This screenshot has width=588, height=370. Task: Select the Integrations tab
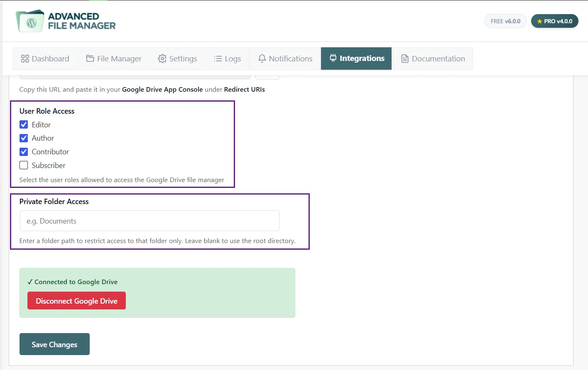pyautogui.click(x=356, y=58)
